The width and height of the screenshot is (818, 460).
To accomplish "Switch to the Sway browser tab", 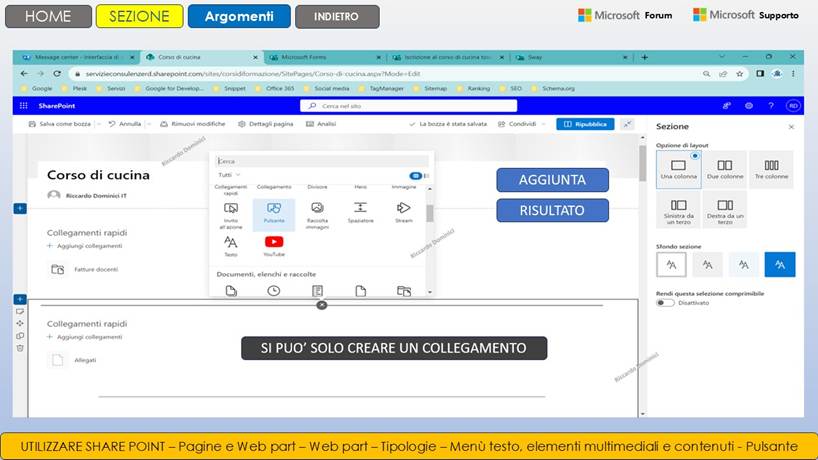I will (570, 57).
